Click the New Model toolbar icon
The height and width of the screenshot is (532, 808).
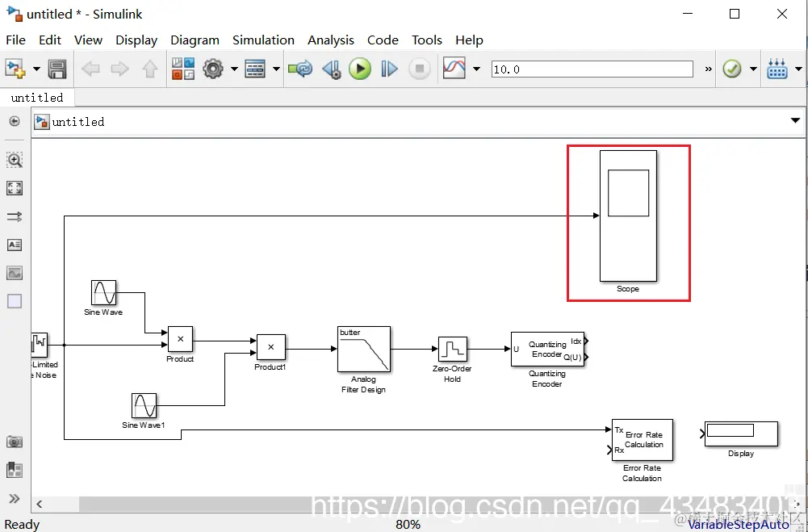pyautogui.click(x=15, y=68)
